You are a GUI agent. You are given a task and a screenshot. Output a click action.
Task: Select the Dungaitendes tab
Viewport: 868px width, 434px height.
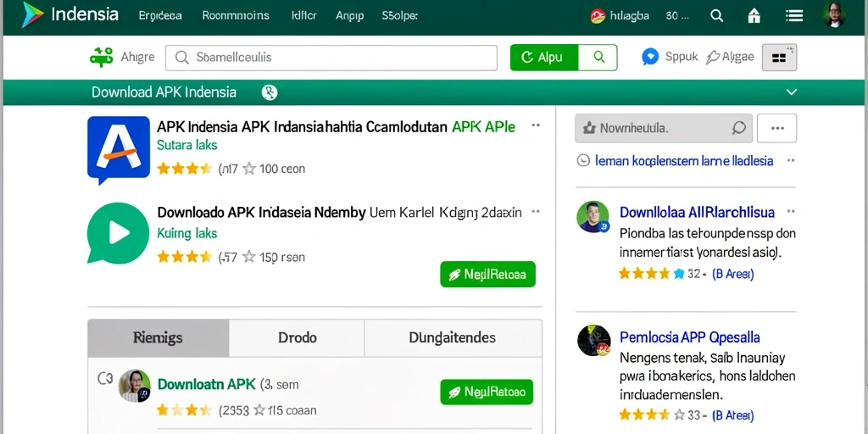pyautogui.click(x=453, y=337)
